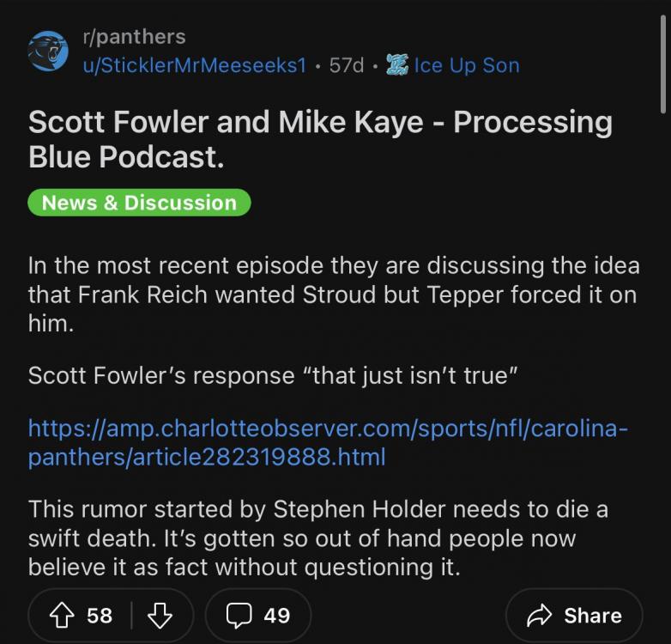The width and height of the screenshot is (671, 644).
Task: Click the paragraph about Frank Reich wanting Stroud
Action: pyautogui.click(x=333, y=294)
